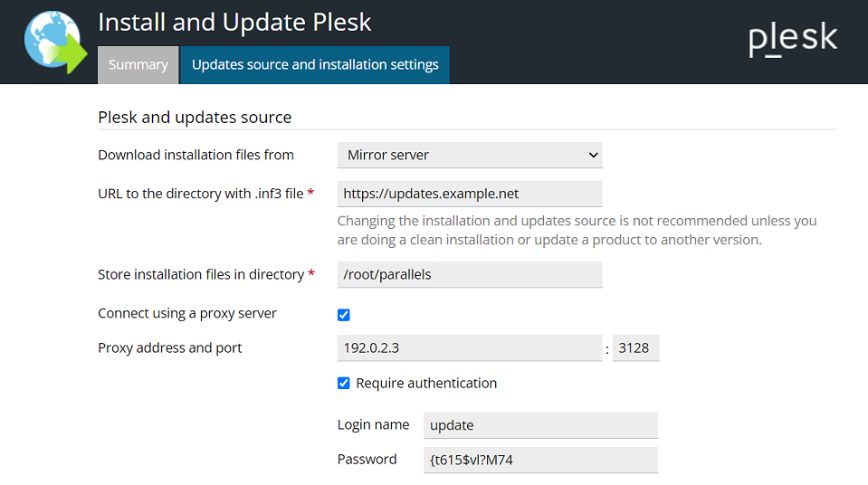The image size is (868, 485).
Task: Expand the Mirror server dropdown
Action: pos(469,155)
